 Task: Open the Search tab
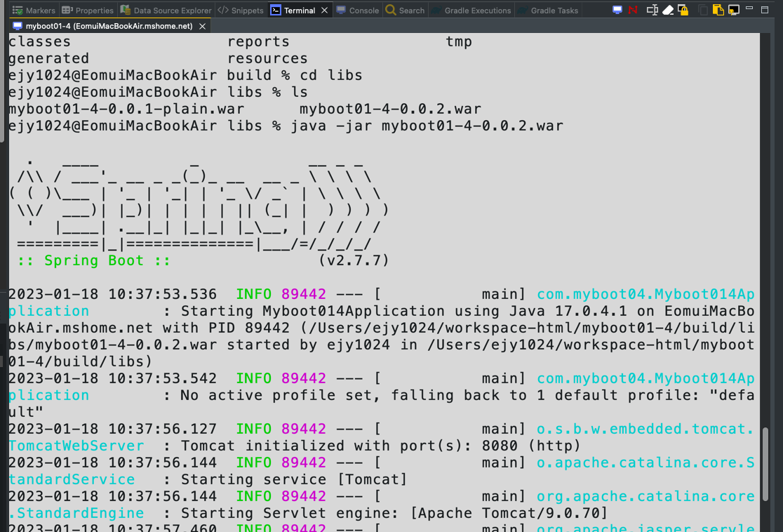coord(405,11)
